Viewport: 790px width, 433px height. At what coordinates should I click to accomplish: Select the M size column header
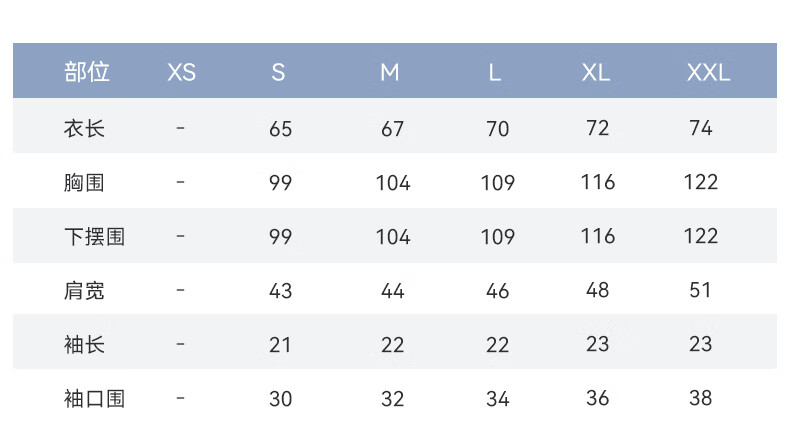(x=390, y=72)
